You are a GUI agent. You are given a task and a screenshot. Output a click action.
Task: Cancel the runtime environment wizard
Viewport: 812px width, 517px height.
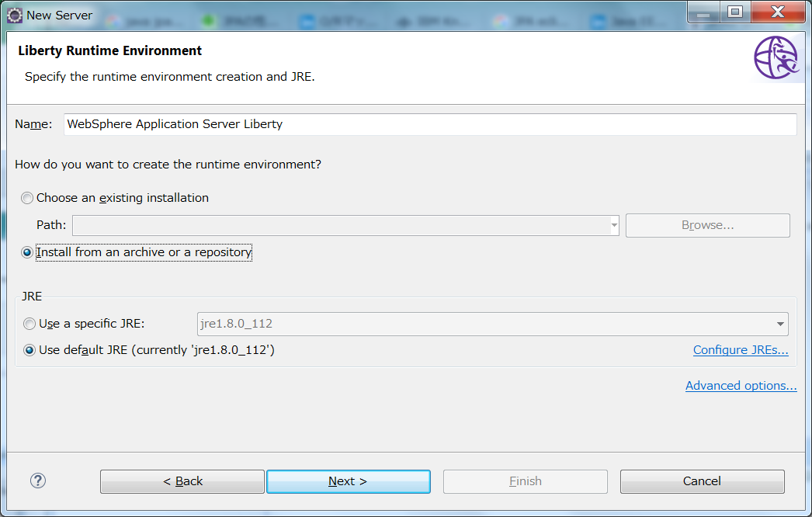point(702,481)
